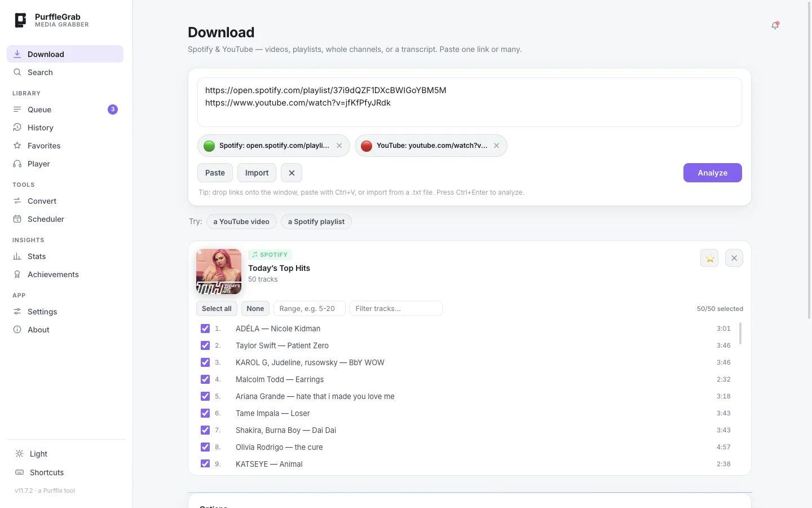Favorite Today's Top Hits with star
Image resolution: width=812 pixels, height=508 pixels.
coord(709,258)
